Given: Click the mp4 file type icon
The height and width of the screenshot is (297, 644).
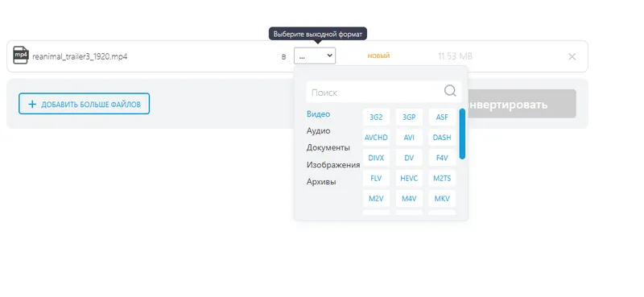Looking at the screenshot, I should click(21, 55).
